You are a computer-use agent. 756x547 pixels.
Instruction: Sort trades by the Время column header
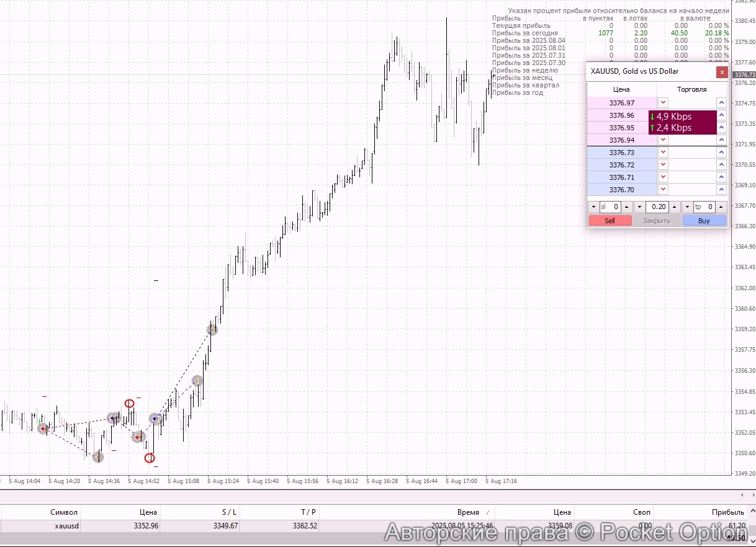[468, 512]
